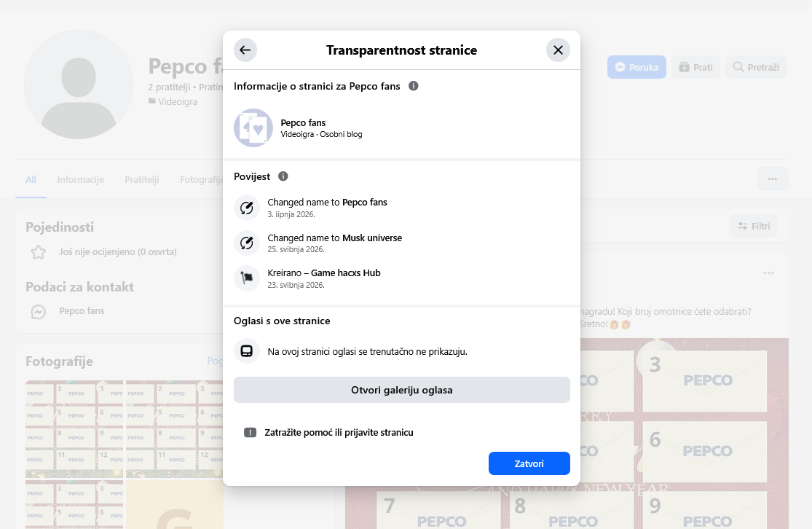Screen dimensions: 812x529
Task: Open first photo thumbnail in Fotografije
Action: [74, 429]
